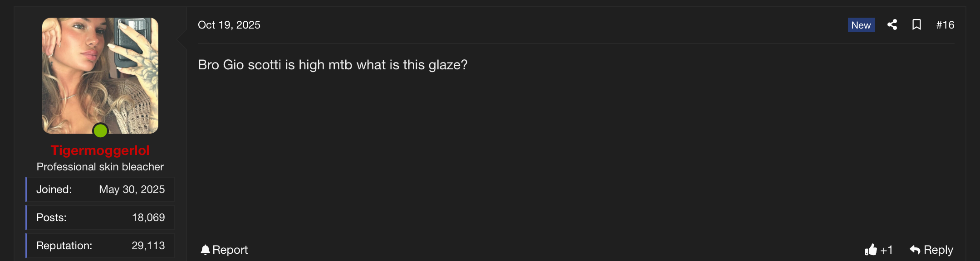Viewport: 980px width, 261px height.
Task: Click the #16 post permalink
Action: coord(945,25)
